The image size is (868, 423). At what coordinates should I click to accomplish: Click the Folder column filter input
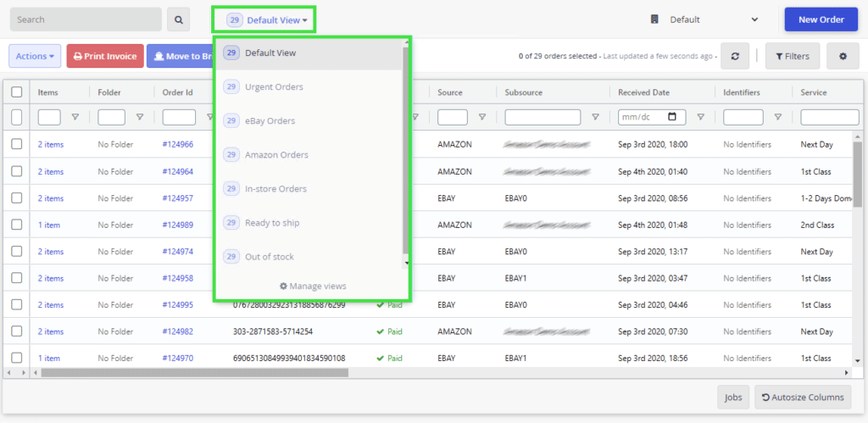click(111, 117)
